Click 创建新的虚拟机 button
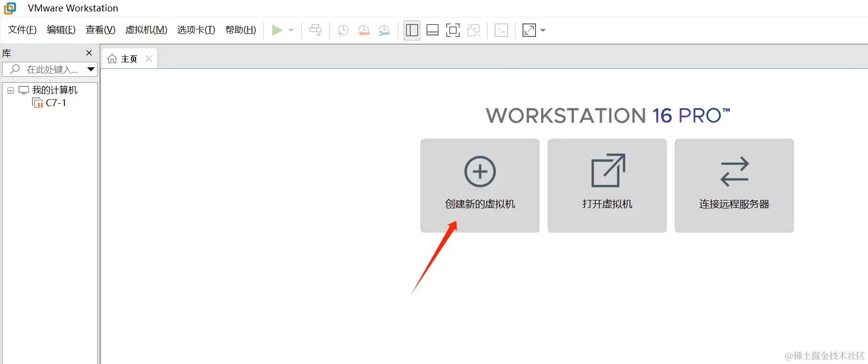 tap(480, 185)
